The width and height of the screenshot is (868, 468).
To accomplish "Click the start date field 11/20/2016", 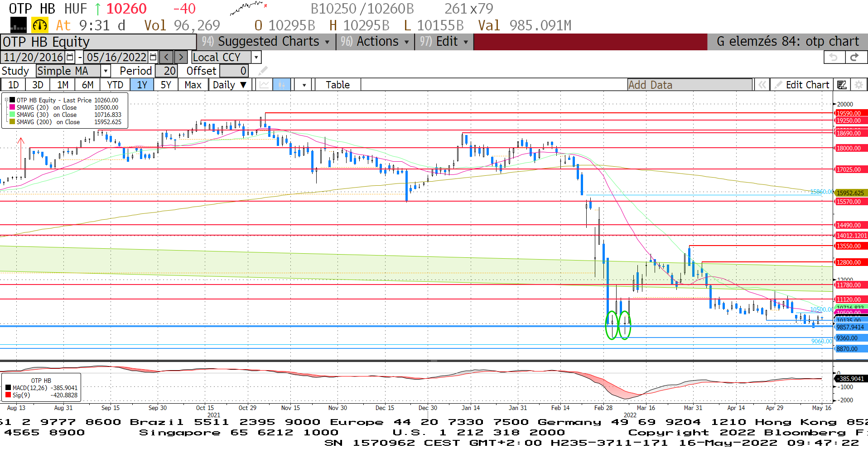I will pyautogui.click(x=34, y=57).
